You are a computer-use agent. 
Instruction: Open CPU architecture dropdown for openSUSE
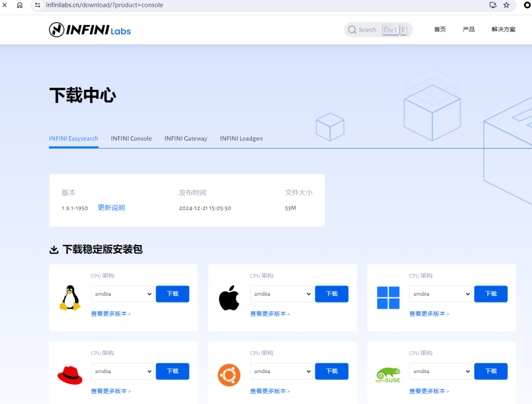point(440,371)
